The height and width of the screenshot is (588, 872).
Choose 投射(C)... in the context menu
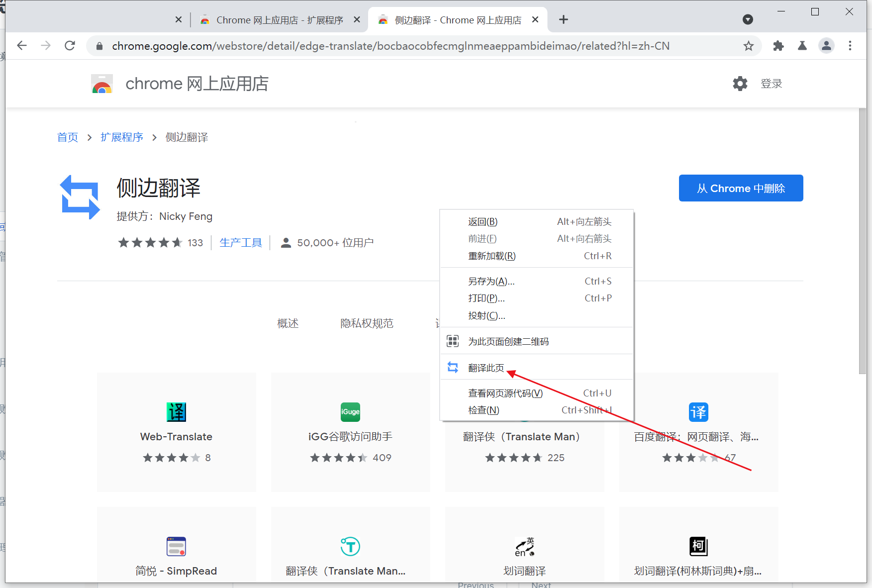[x=536, y=315]
